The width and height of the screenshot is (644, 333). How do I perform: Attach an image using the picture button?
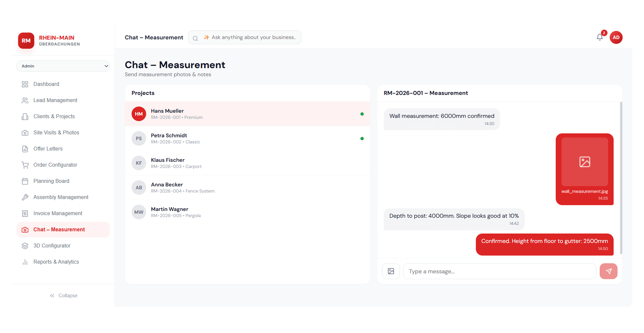pyautogui.click(x=391, y=271)
